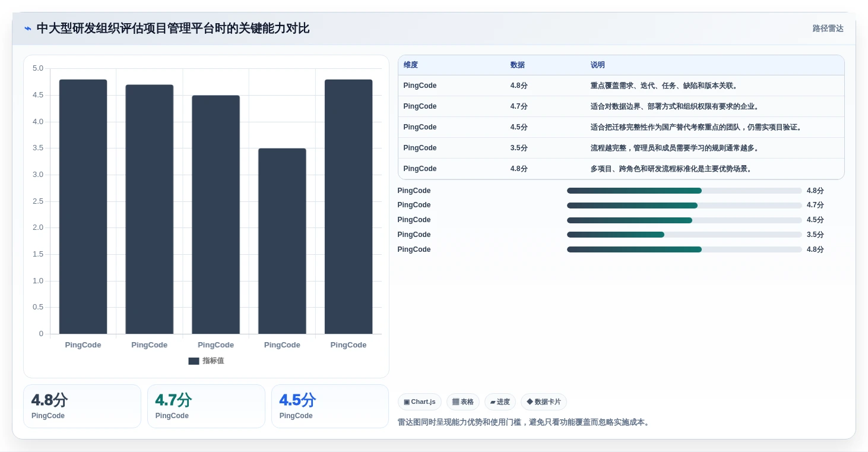The width and height of the screenshot is (868, 452).
Task: Click the 4.5 bar in the chart
Action: (216, 214)
